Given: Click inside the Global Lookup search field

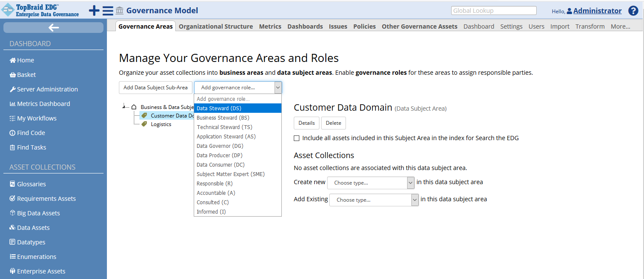Looking at the screenshot, I should [x=493, y=10].
